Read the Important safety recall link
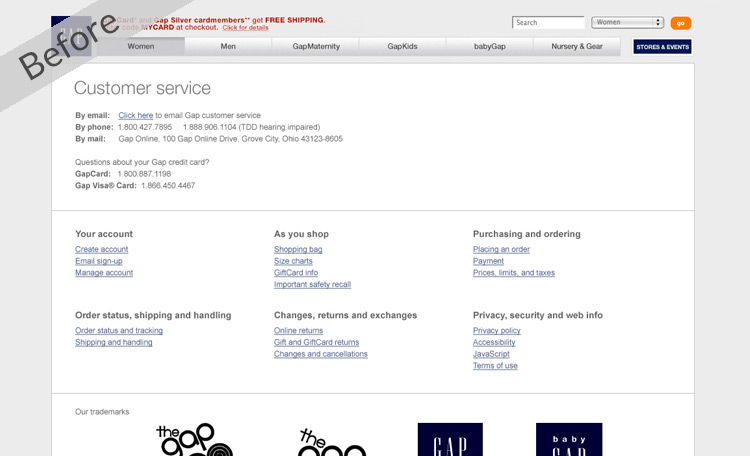This screenshot has width=750, height=456. click(312, 285)
